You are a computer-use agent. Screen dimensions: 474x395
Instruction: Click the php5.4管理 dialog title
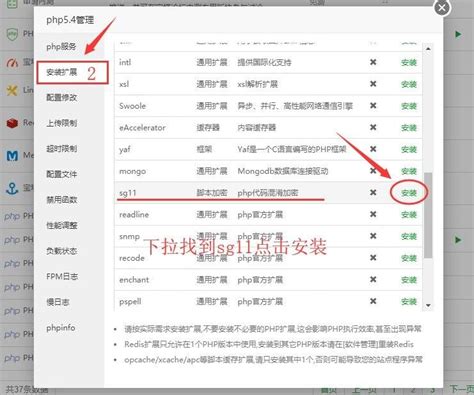pyautogui.click(x=70, y=20)
